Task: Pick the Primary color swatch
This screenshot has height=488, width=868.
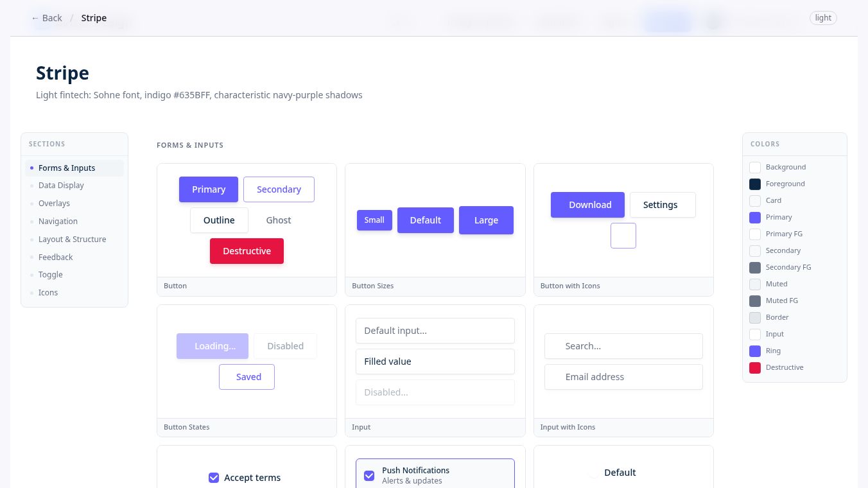Action: (x=755, y=217)
